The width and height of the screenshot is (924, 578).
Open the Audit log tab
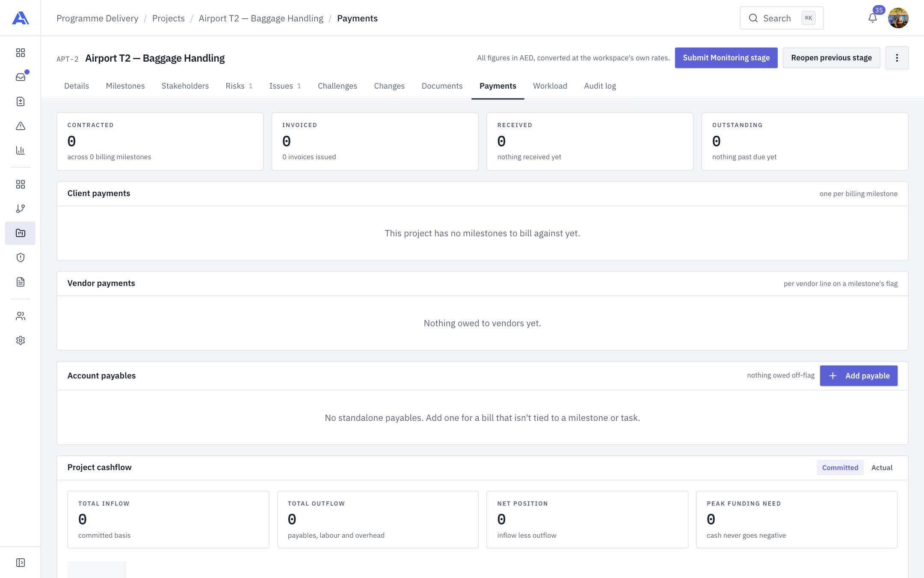600,86
